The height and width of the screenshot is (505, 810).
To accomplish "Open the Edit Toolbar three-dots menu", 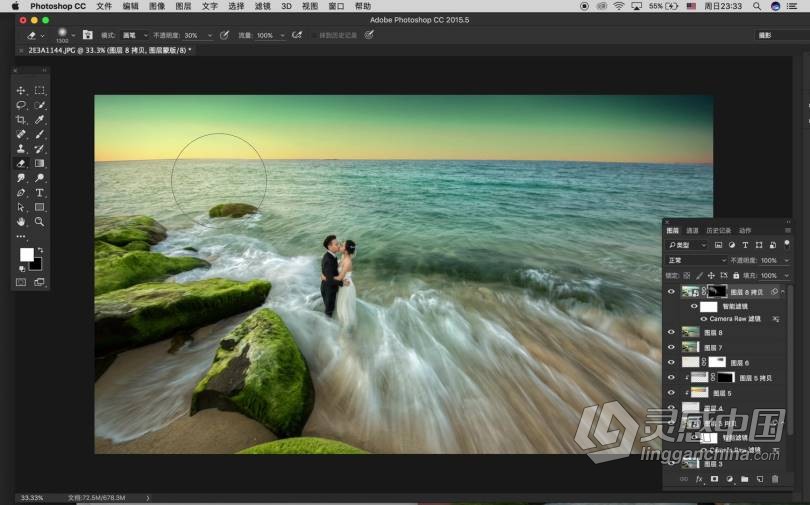I will pyautogui.click(x=21, y=236).
